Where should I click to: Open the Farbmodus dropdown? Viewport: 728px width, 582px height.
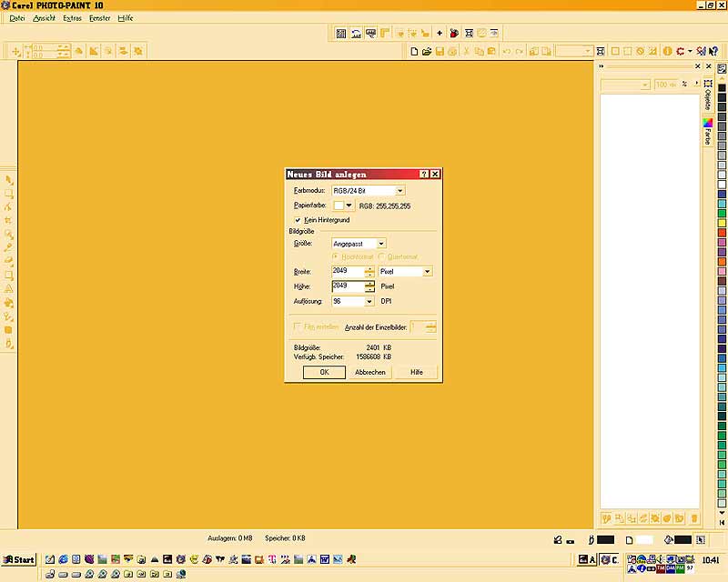[400, 191]
